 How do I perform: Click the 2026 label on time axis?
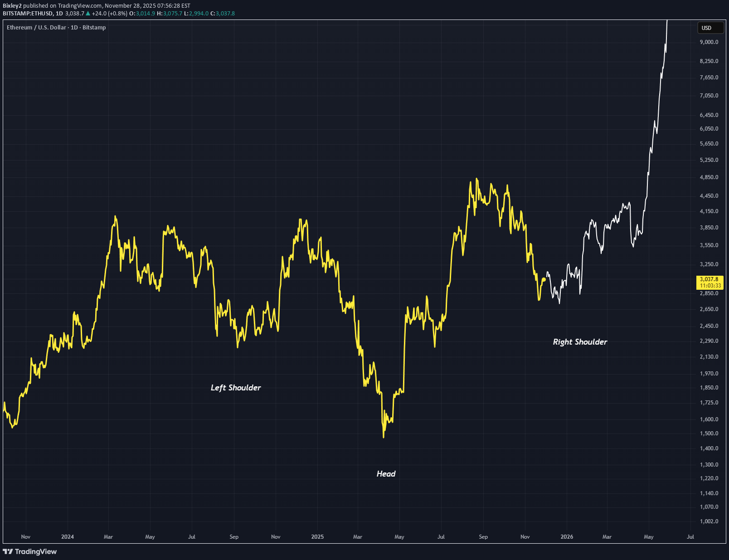tap(567, 537)
